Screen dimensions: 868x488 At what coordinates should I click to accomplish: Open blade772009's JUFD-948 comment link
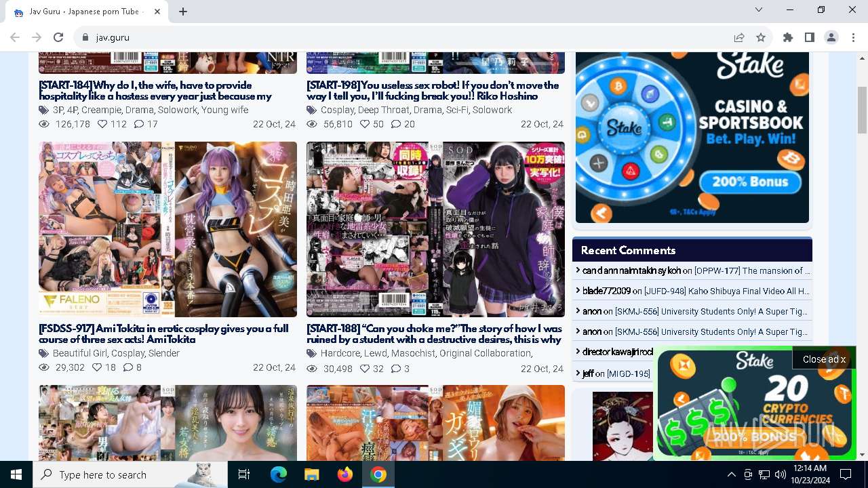pyautogui.click(x=727, y=291)
